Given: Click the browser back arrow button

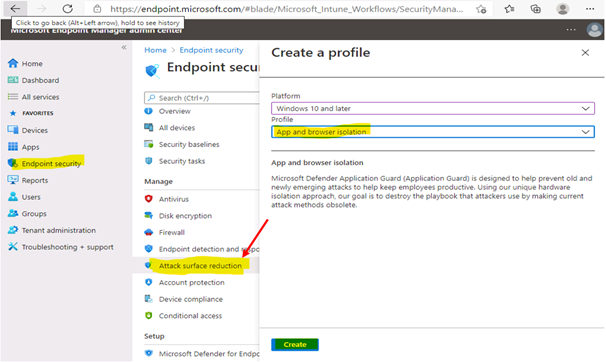Looking at the screenshot, I should point(15,8).
